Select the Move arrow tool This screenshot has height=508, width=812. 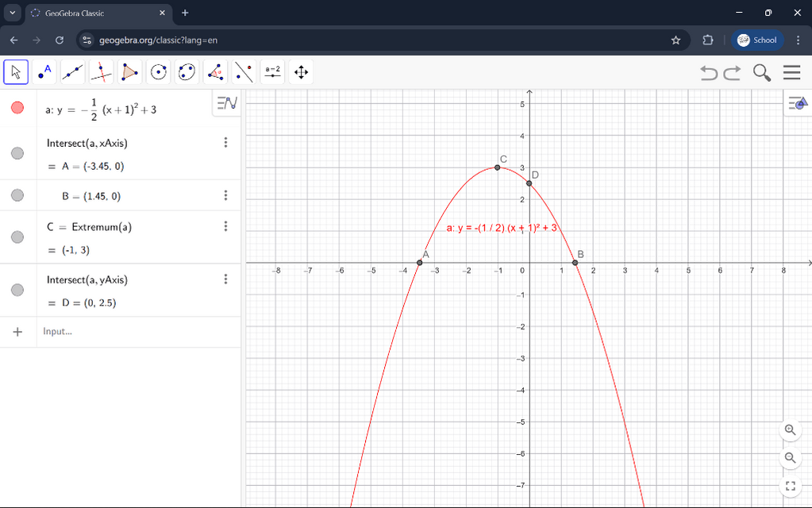(16, 72)
